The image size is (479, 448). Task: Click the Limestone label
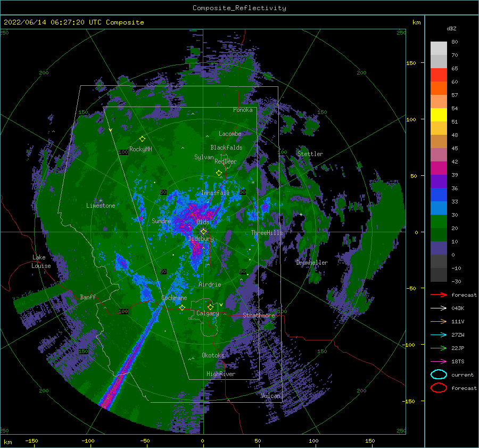[101, 206]
